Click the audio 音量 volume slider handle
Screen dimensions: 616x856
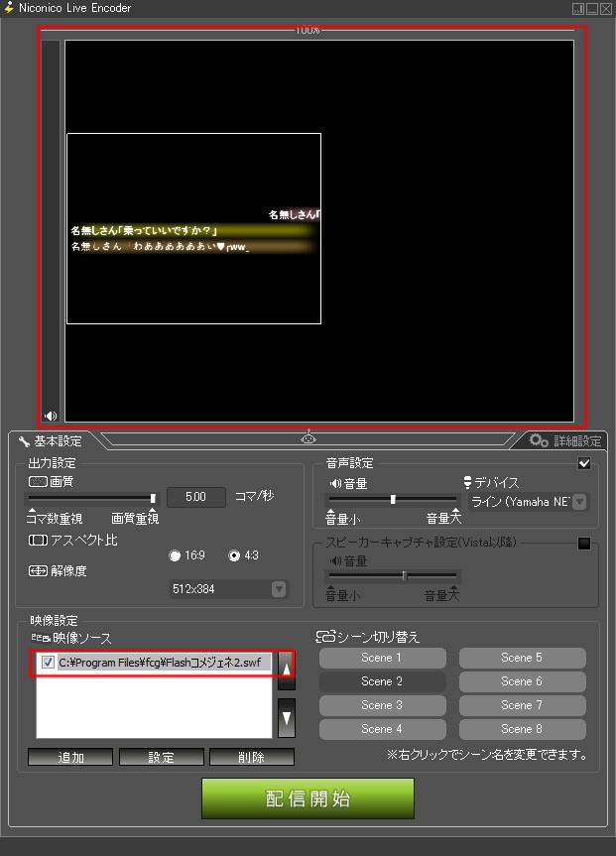pyautogui.click(x=393, y=499)
